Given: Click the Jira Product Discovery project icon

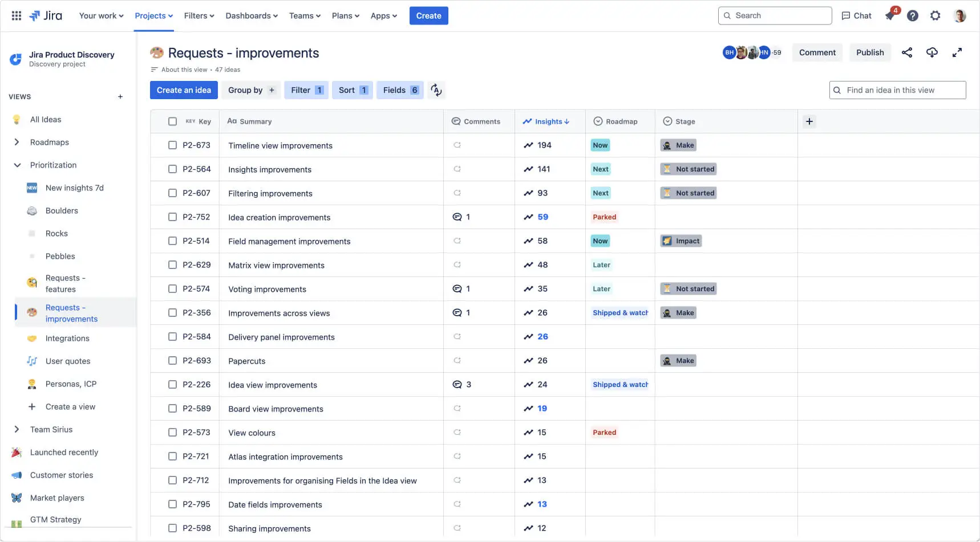Looking at the screenshot, I should tap(16, 59).
